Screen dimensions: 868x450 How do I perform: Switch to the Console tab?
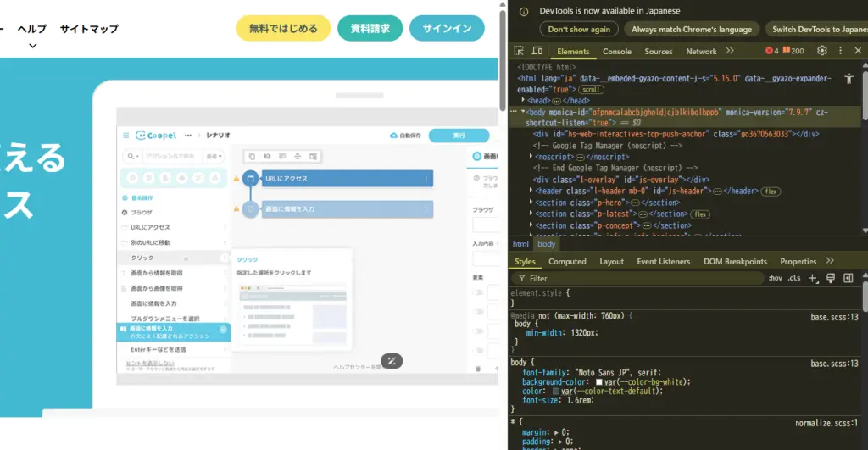coord(617,52)
